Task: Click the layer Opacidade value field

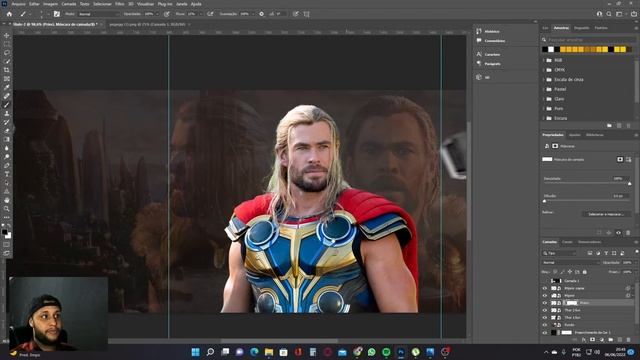Action: tap(628, 262)
